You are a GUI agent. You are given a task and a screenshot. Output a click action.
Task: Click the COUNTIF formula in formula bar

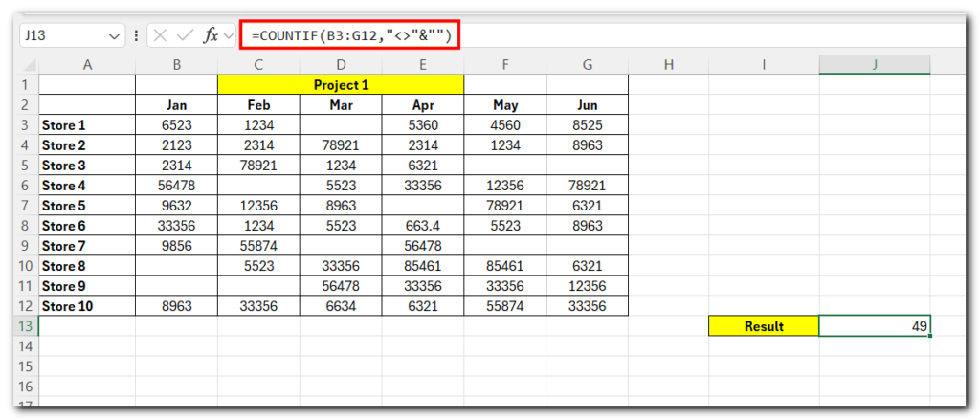click(x=350, y=36)
